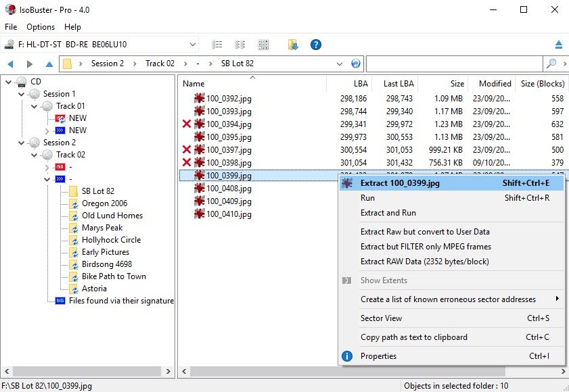
Task: Select blue UDF NEW file system icon
Action: click(60, 130)
